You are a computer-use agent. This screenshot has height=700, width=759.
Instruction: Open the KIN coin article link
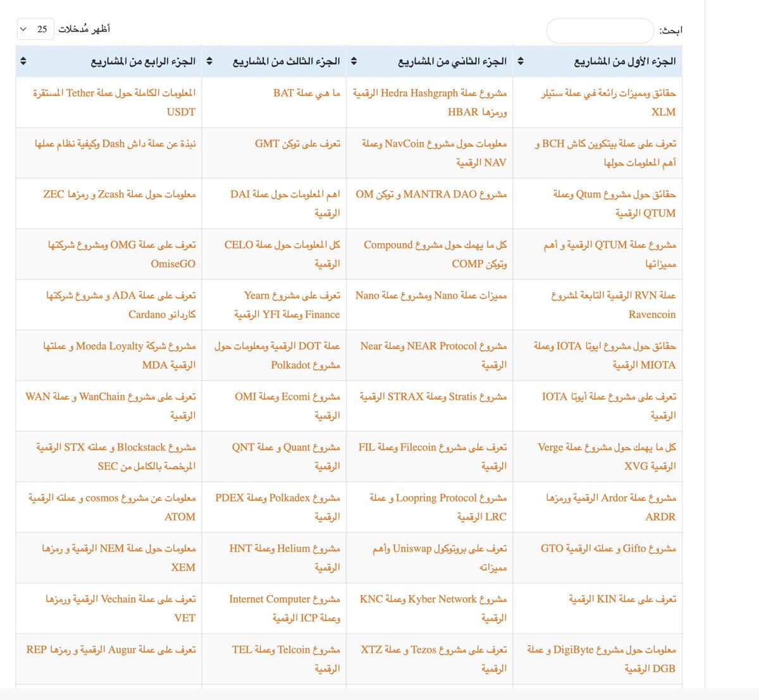point(622,599)
